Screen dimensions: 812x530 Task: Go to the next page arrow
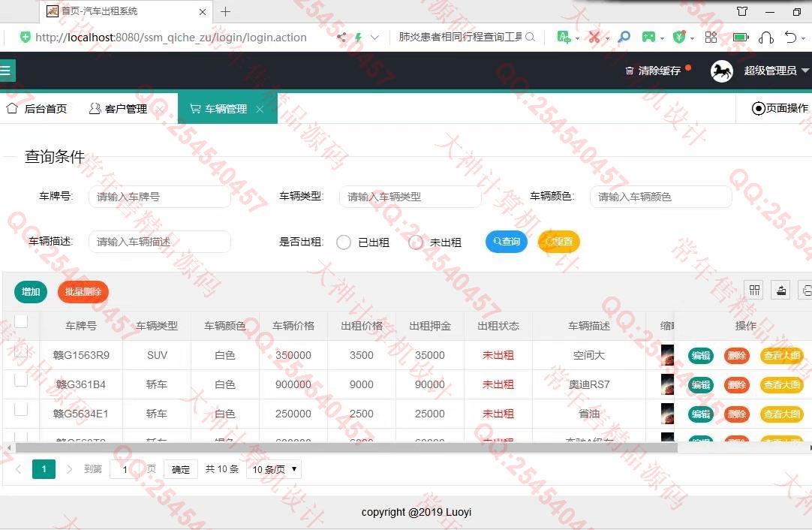click(69, 469)
